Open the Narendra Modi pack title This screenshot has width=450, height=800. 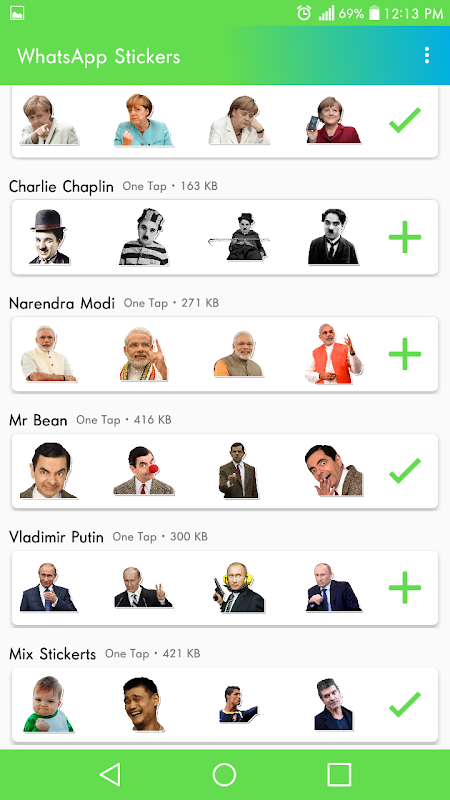click(x=62, y=304)
